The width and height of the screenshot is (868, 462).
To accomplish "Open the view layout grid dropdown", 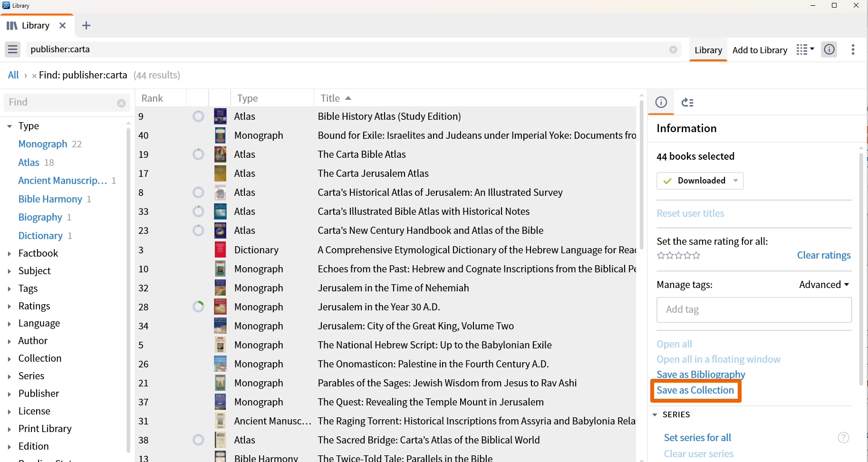I will (x=805, y=49).
